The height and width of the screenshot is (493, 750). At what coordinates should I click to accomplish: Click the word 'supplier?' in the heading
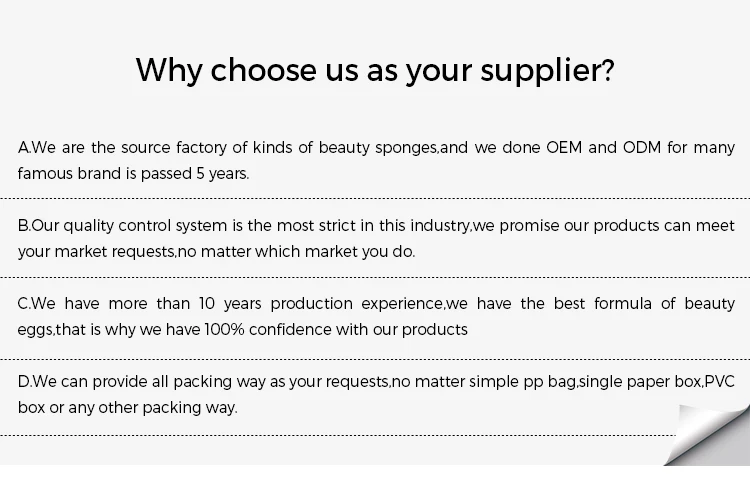point(547,71)
